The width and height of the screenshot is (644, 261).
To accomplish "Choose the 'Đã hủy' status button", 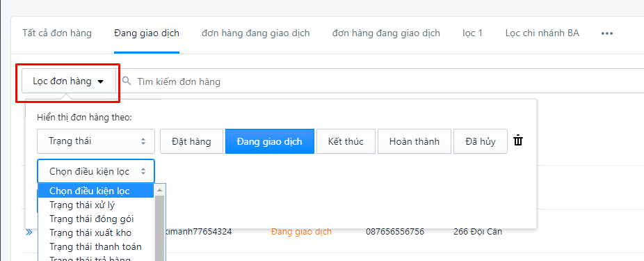I will click(x=481, y=141).
